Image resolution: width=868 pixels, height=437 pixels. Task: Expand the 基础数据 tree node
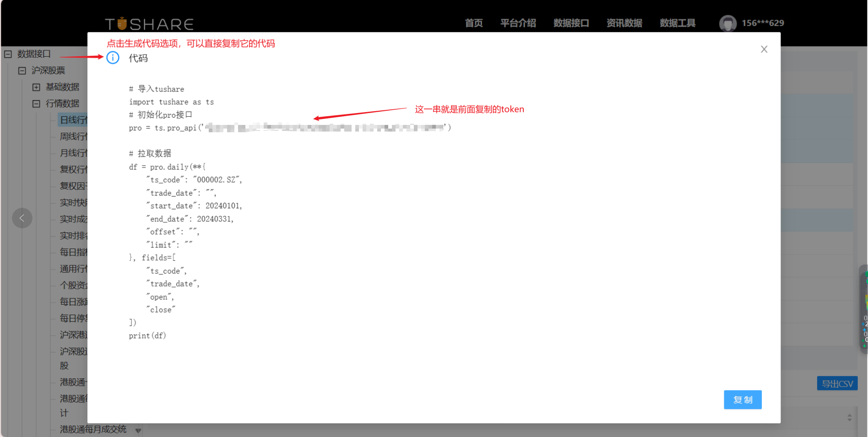tap(36, 87)
